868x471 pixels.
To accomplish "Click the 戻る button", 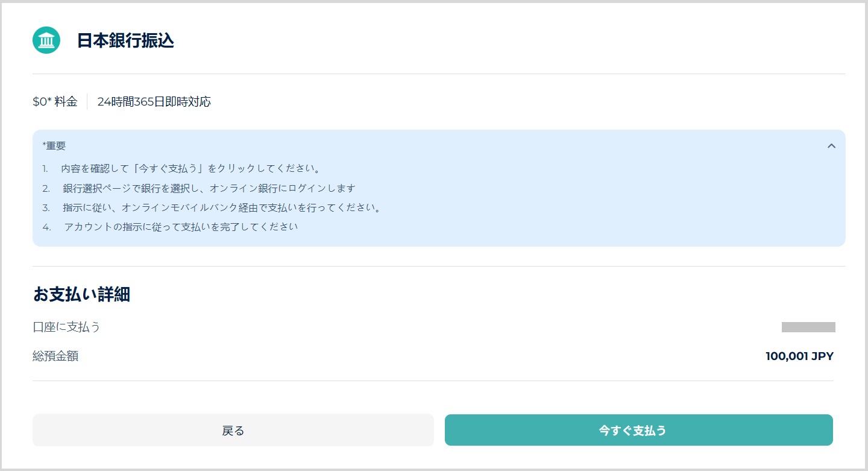I will pos(233,430).
